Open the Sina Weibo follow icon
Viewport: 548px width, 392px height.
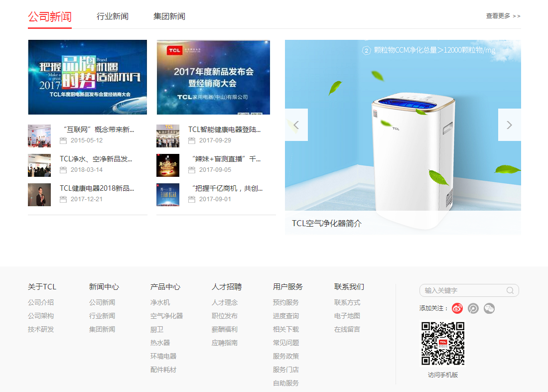tap(457, 308)
